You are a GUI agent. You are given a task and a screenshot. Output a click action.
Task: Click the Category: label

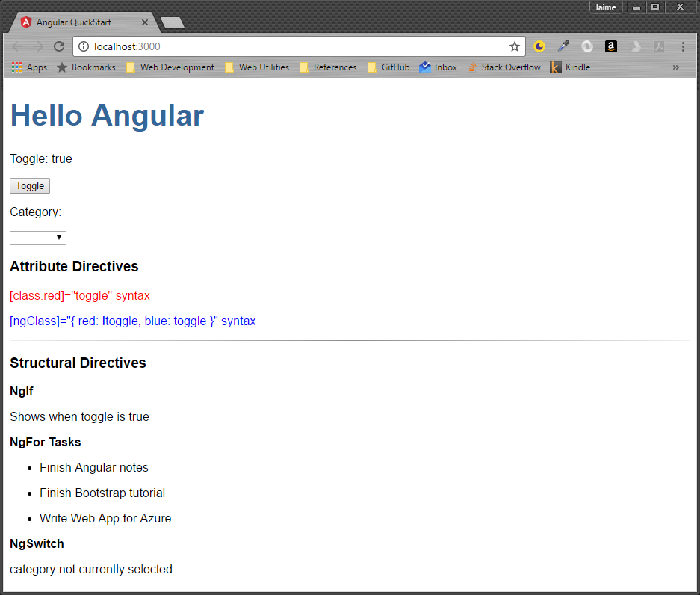(x=36, y=212)
